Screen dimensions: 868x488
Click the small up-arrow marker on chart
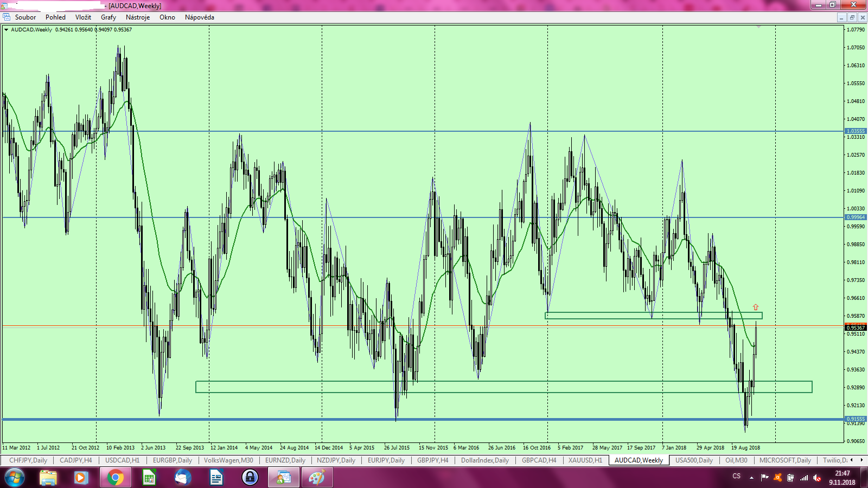click(x=756, y=307)
